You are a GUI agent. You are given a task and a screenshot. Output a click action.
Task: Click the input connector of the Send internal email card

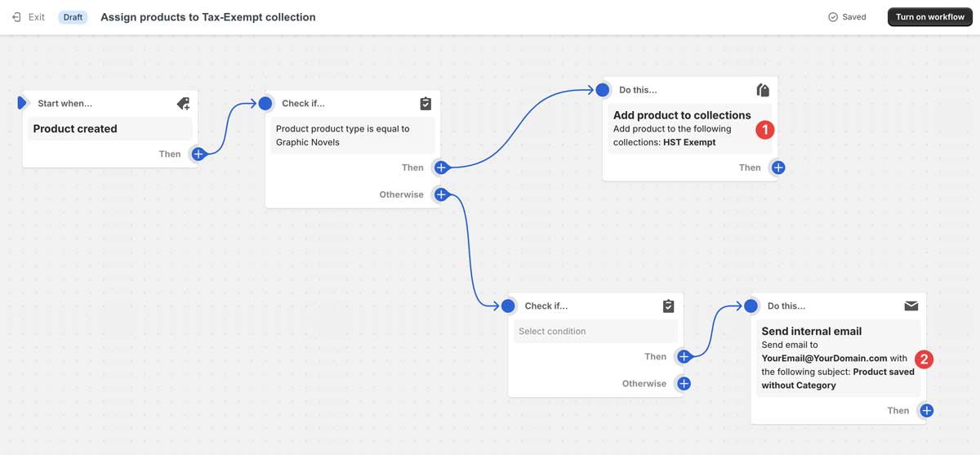point(751,306)
